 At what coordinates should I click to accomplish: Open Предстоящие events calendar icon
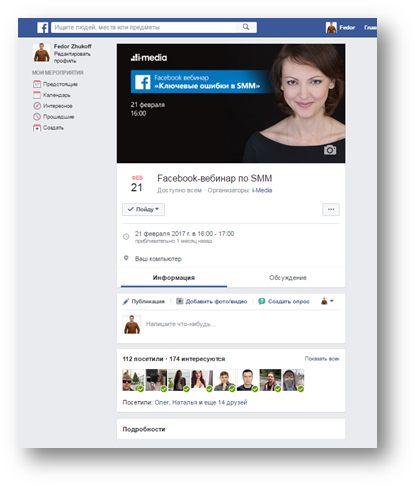click(x=37, y=84)
